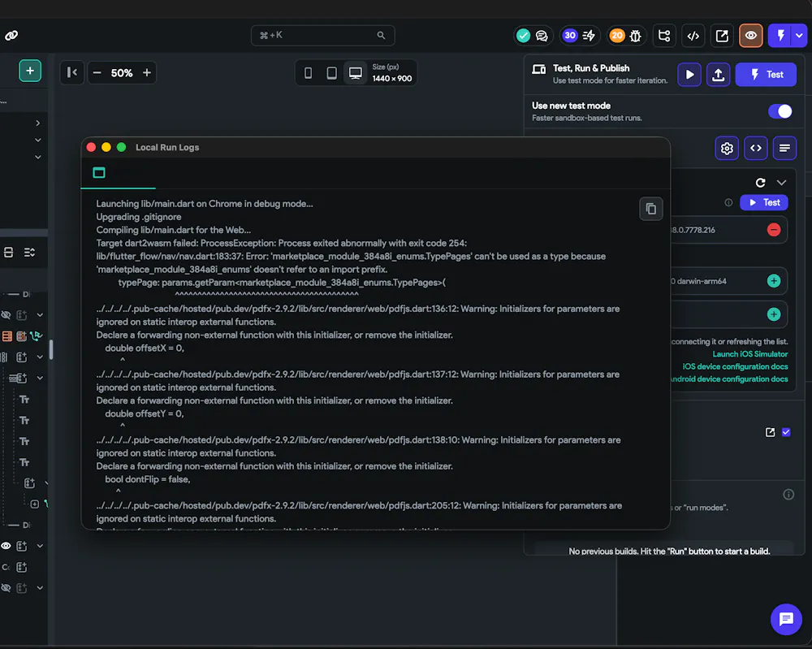
Task: Select the tablet canvas size icon
Action: [332, 73]
